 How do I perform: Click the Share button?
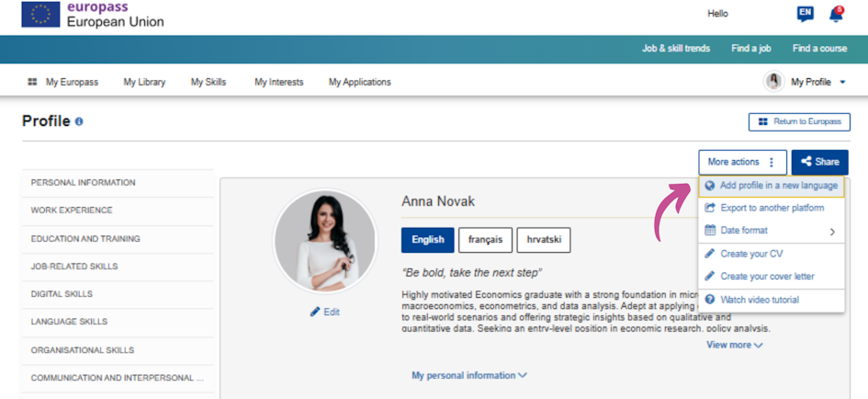coord(820,163)
